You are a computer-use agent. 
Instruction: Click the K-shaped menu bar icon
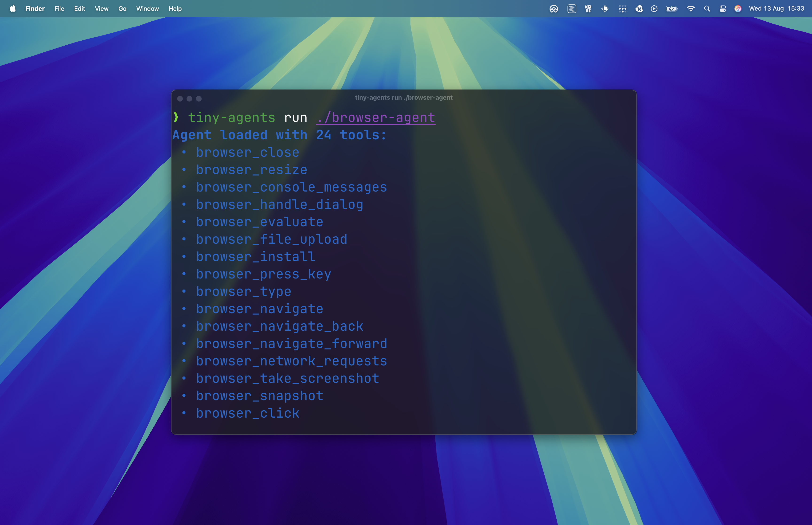point(639,8)
